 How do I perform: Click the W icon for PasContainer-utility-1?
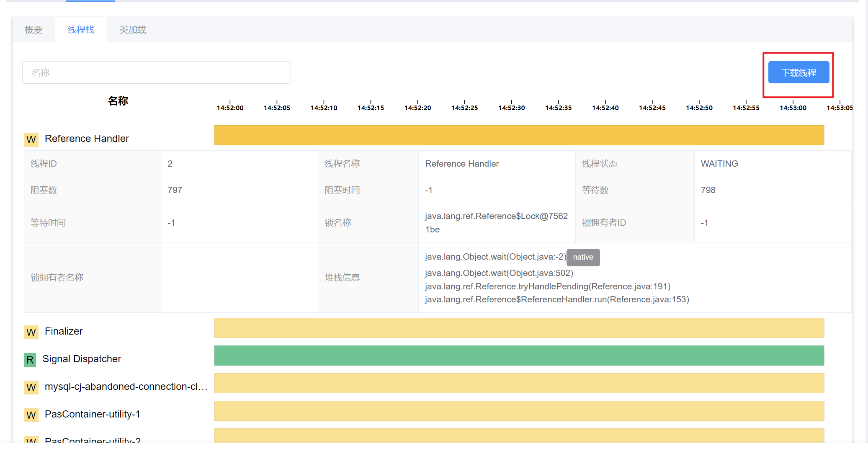tap(31, 415)
